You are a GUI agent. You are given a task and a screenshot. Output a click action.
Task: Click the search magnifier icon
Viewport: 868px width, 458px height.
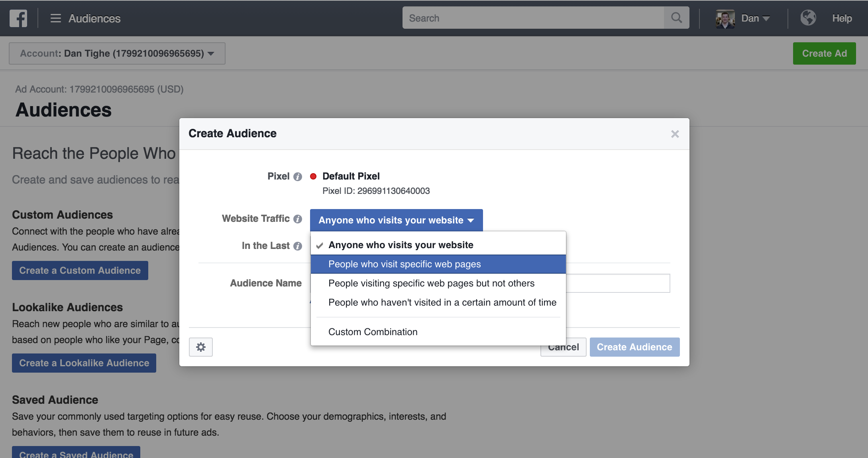pyautogui.click(x=676, y=18)
